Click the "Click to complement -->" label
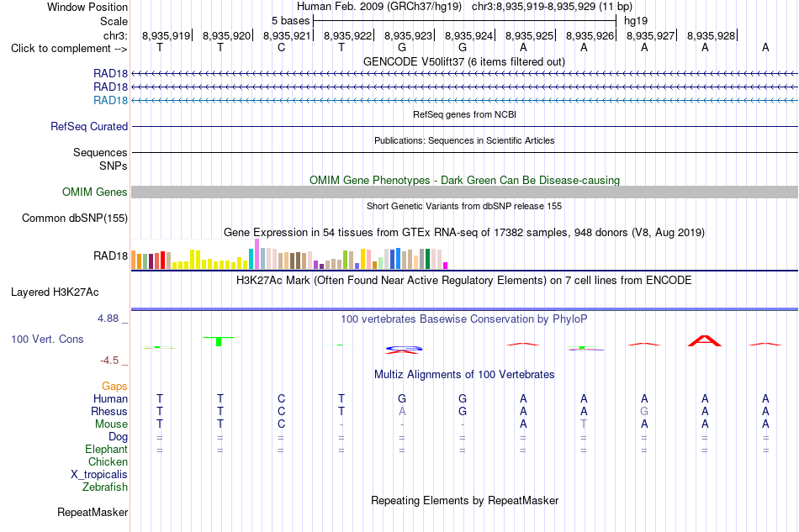The height and width of the screenshot is (532, 799). click(x=69, y=49)
